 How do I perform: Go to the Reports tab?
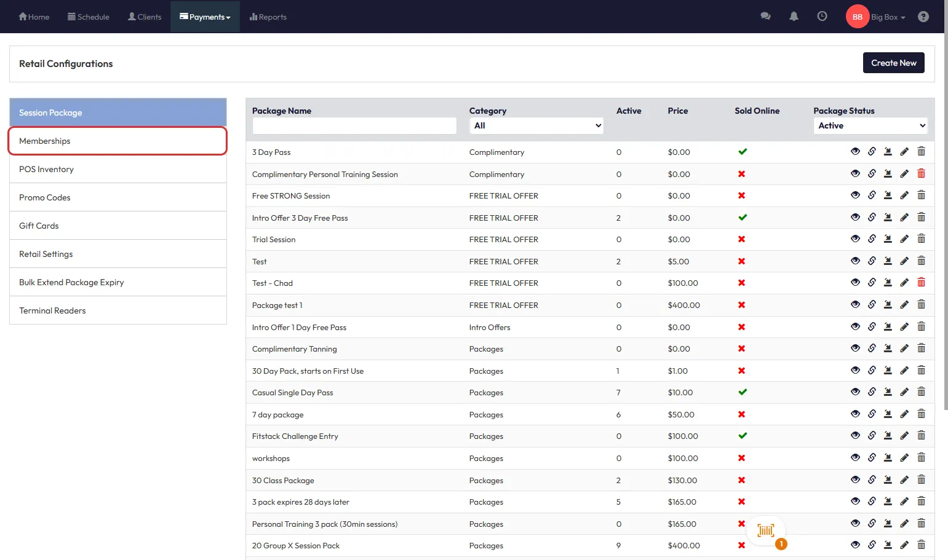click(x=268, y=17)
